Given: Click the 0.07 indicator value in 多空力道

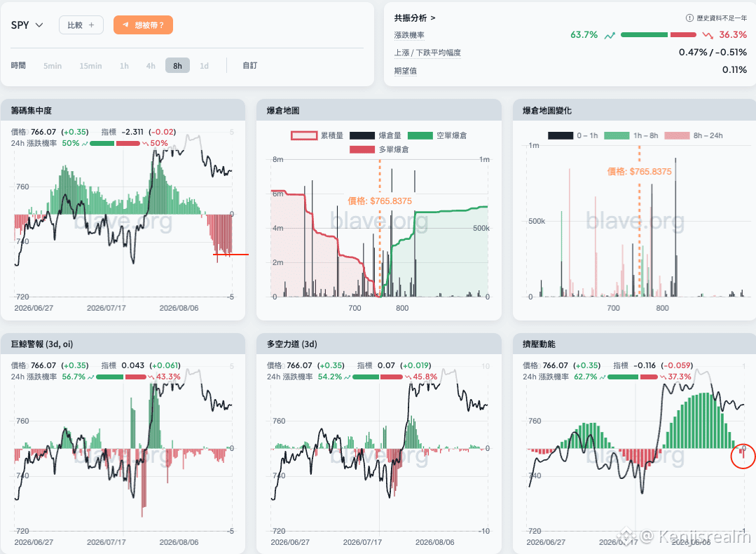Looking at the screenshot, I should [386, 365].
